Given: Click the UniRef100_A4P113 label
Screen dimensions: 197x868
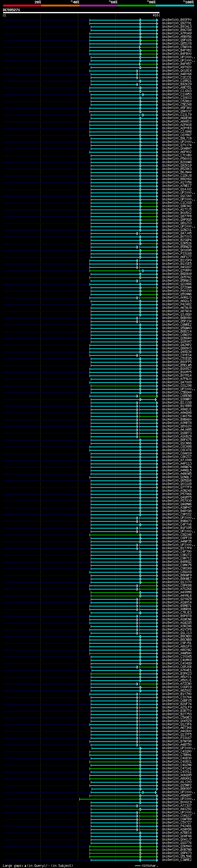Looking at the screenshot, I should point(176,463).
